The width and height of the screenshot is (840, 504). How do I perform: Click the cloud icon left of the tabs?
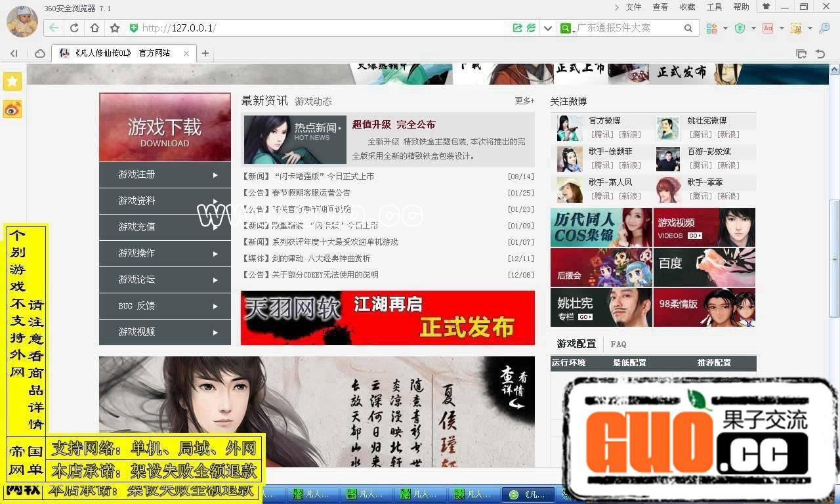coord(40,53)
